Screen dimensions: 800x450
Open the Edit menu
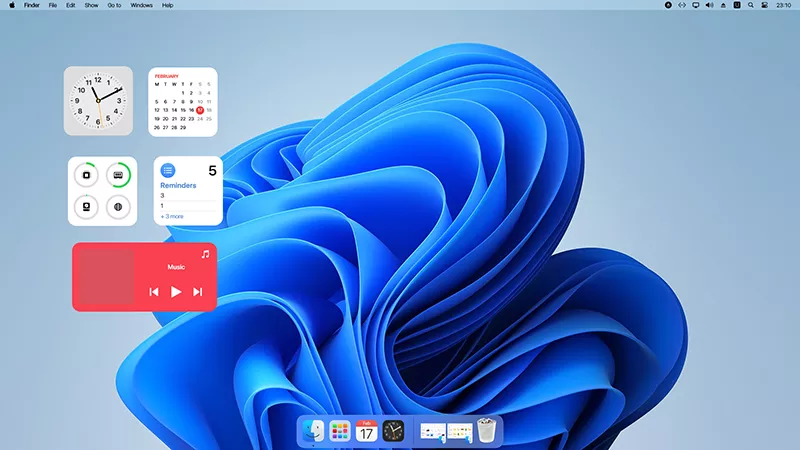70,5
